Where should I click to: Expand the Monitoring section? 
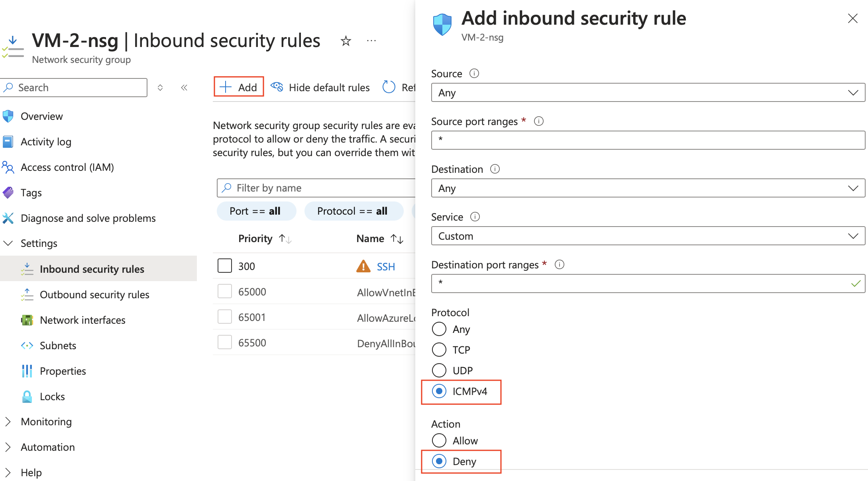click(8, 422)
